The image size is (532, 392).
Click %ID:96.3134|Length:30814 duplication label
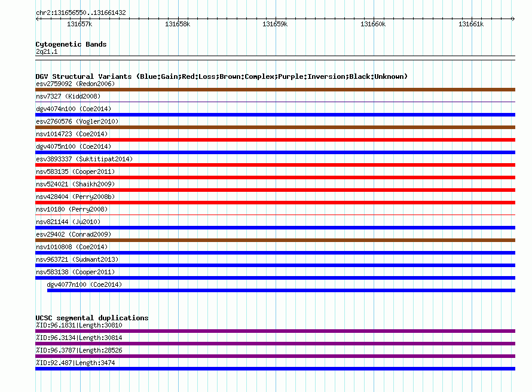(79, 338)
